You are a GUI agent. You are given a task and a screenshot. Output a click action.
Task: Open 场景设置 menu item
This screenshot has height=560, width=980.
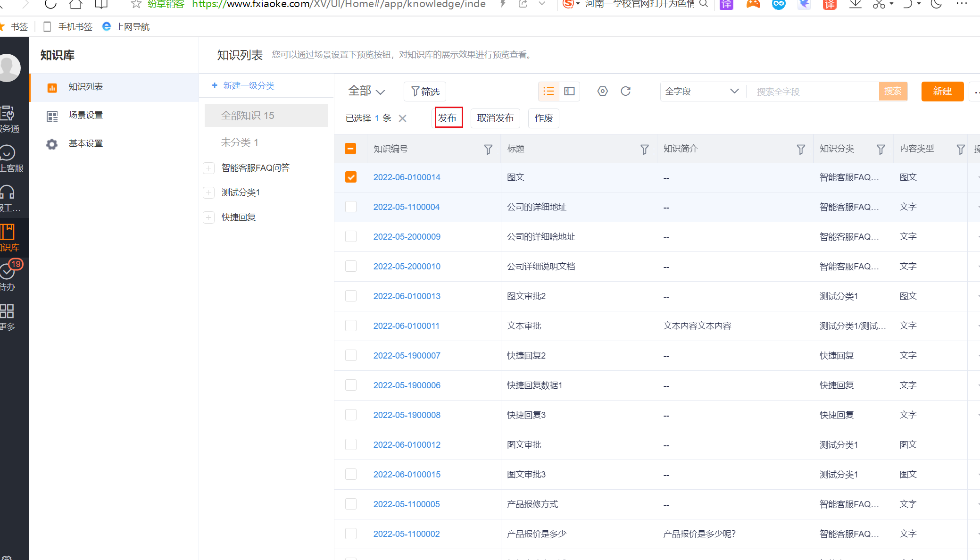pyautogui.click(x=85, y=115)
